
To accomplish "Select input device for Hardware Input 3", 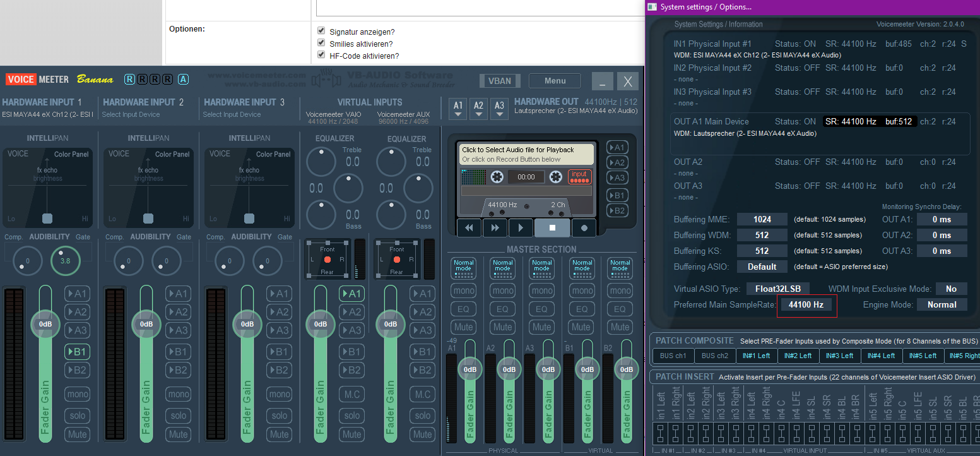I will 232,114.
